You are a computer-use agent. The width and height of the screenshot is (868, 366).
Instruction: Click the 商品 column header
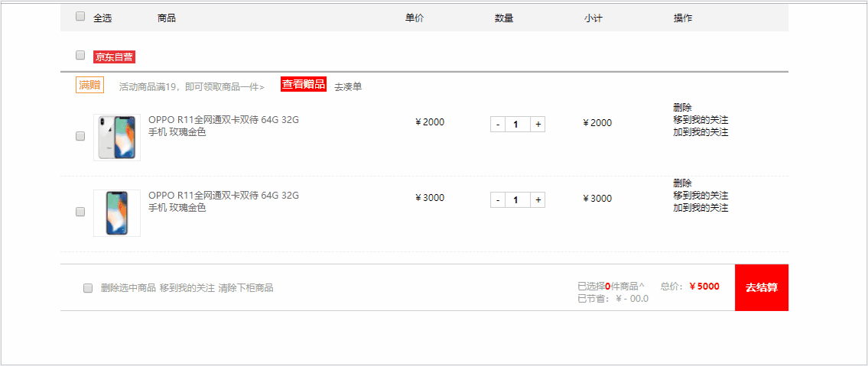[x=167, y=18]
